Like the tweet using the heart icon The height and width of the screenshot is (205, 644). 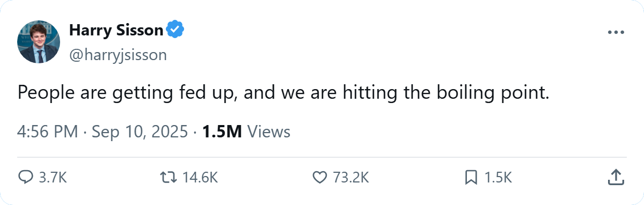tap(319, 177)
